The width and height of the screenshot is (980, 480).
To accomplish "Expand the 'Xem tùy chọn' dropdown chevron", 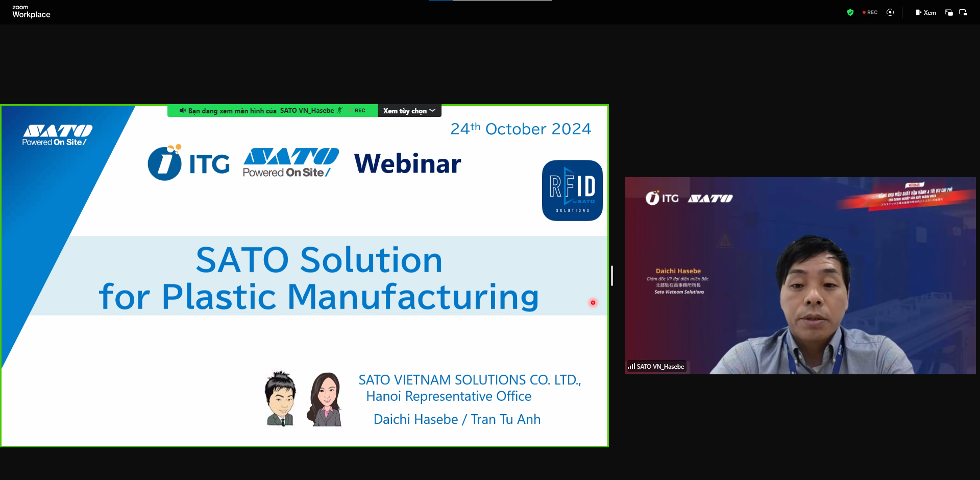I will 433,111.
